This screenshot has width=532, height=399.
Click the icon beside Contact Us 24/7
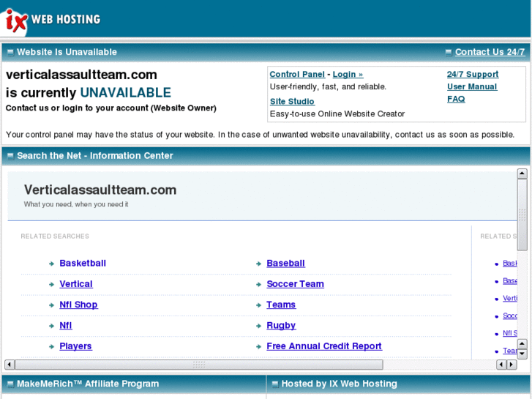click(x=449, y=52)
